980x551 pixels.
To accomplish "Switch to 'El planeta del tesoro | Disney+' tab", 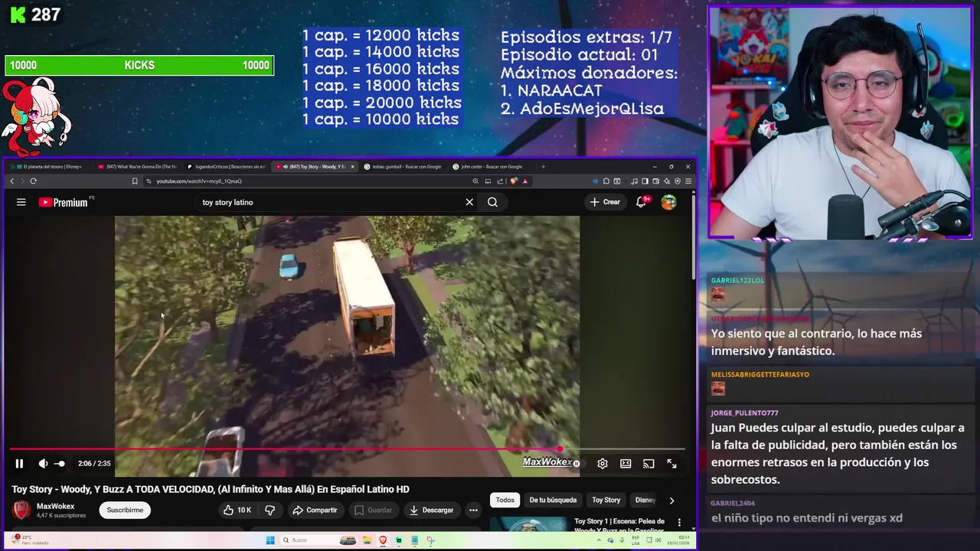I will click(51, 167).
